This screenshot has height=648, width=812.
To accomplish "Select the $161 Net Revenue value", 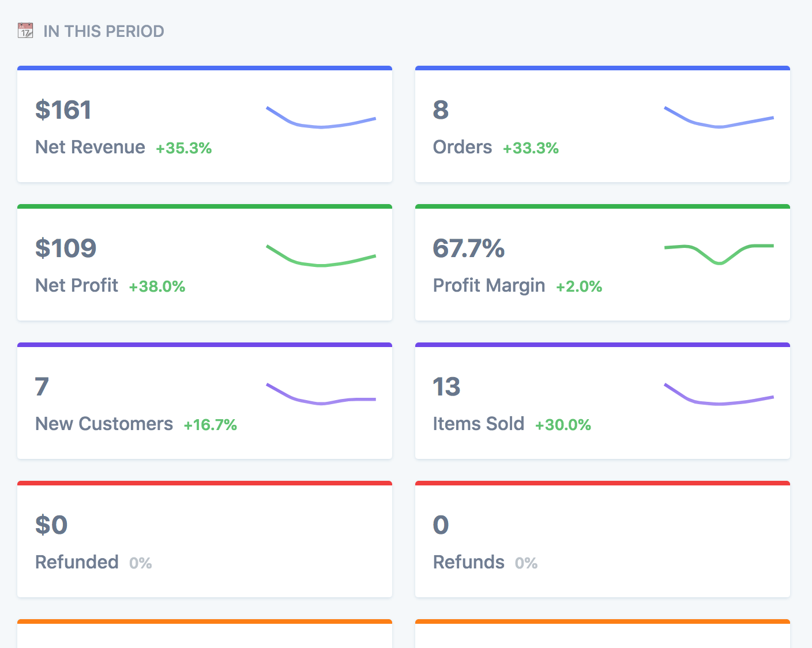I will coord(63,110).
